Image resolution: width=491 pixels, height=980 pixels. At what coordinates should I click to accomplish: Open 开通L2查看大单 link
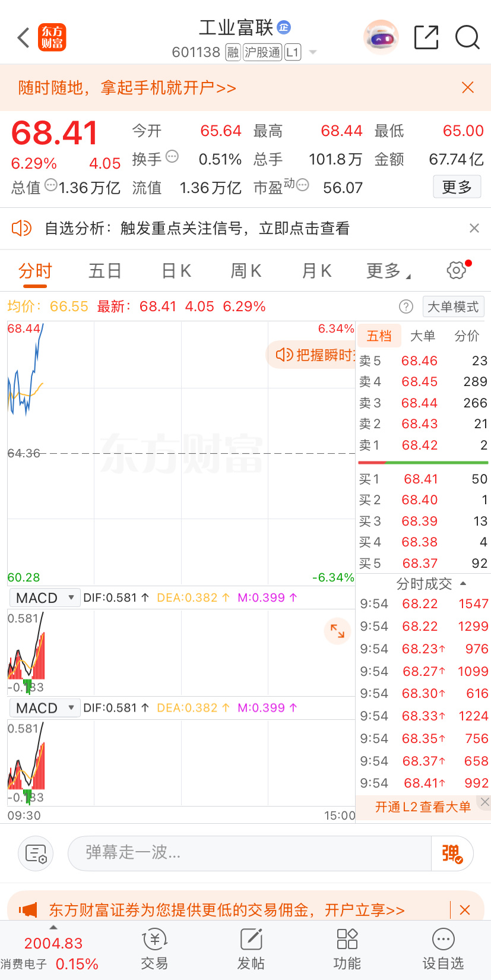click(423, 807)
